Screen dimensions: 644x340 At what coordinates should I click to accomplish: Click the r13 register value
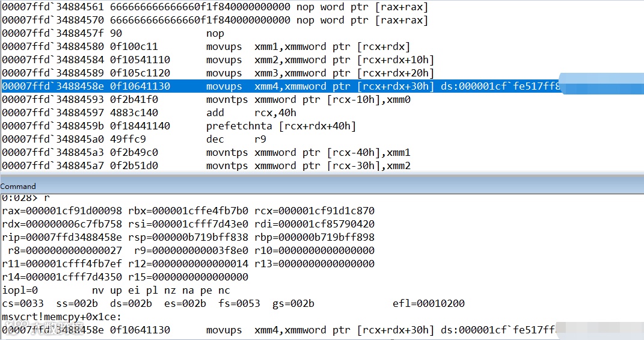[314, 263]
